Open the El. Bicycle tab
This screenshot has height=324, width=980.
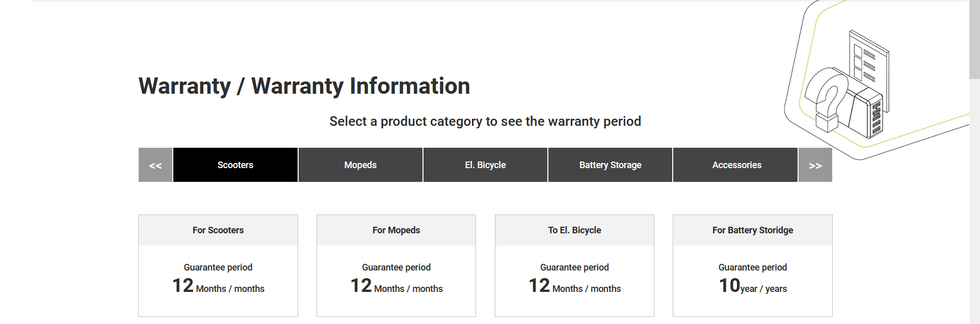coord(485,165)
